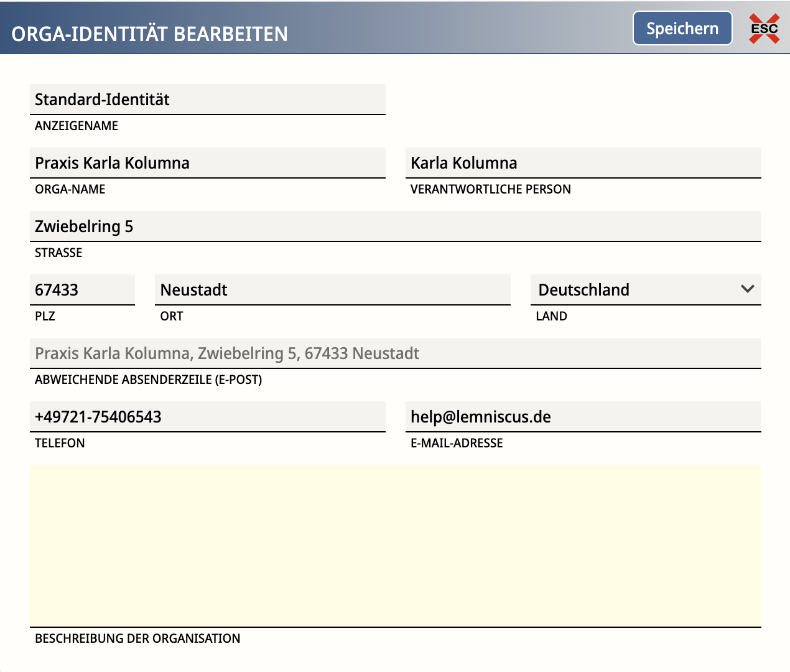The image size is (790, 672).
Task: Focus the Anzeigename field with Standard-Identität
Action: coord(207,100)
